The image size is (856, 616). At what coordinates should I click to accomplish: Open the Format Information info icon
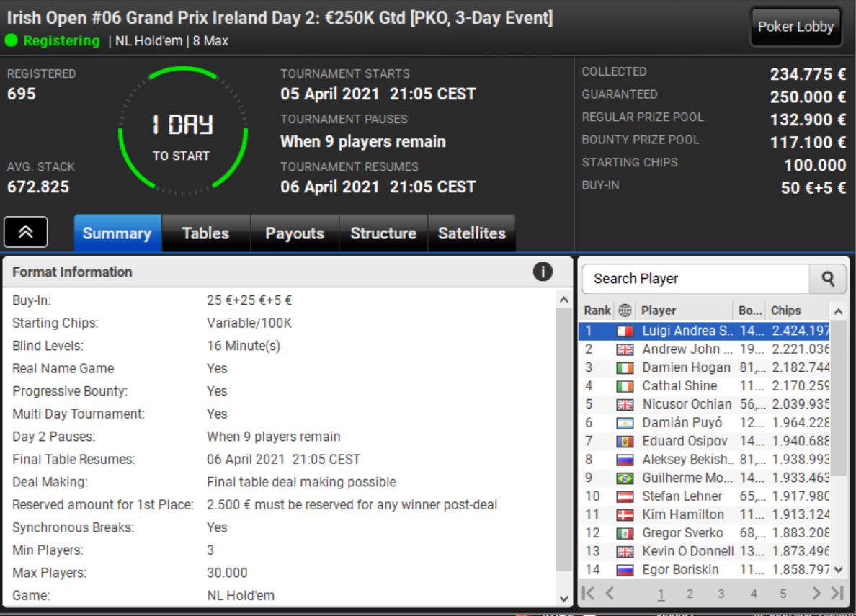coord(542,272)
